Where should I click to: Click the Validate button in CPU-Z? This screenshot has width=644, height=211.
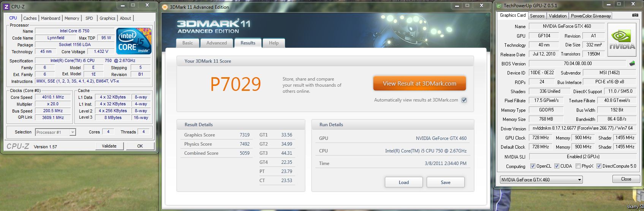[109, 146]
